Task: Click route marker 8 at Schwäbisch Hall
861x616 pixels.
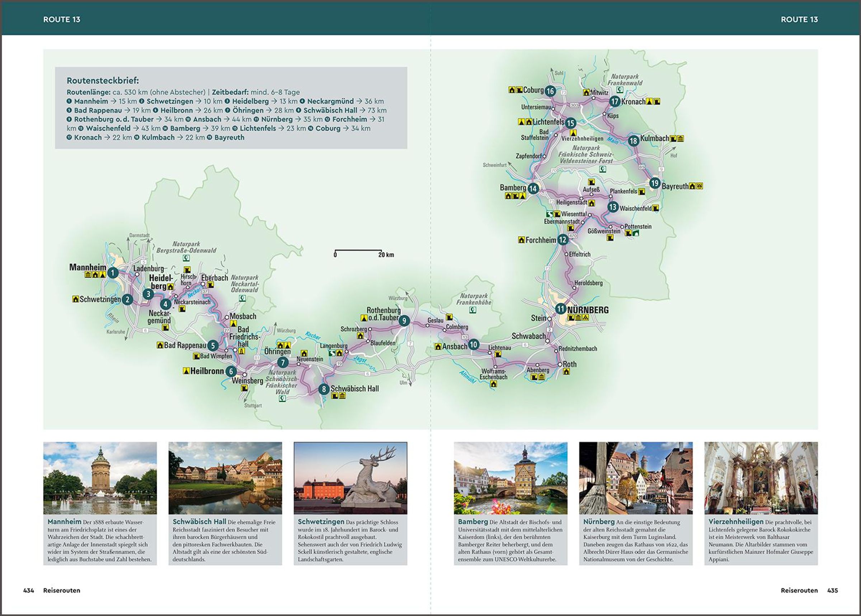Action: 324,389
